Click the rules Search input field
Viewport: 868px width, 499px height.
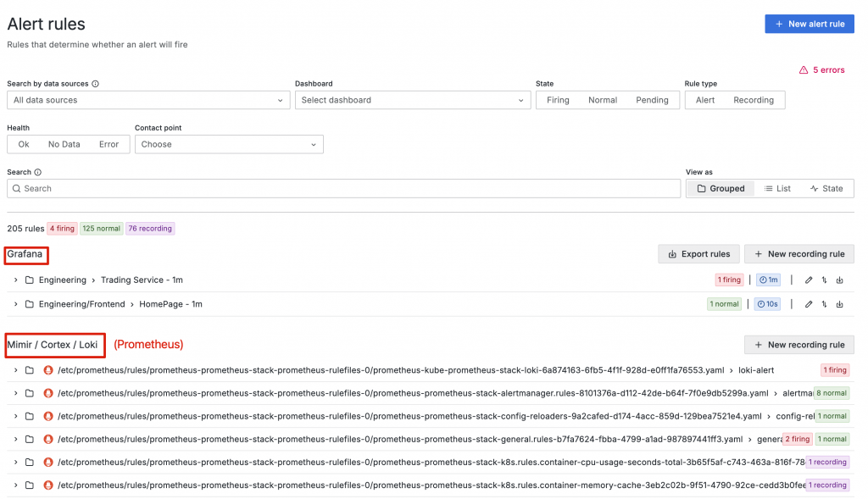click(x=344, y=189)
